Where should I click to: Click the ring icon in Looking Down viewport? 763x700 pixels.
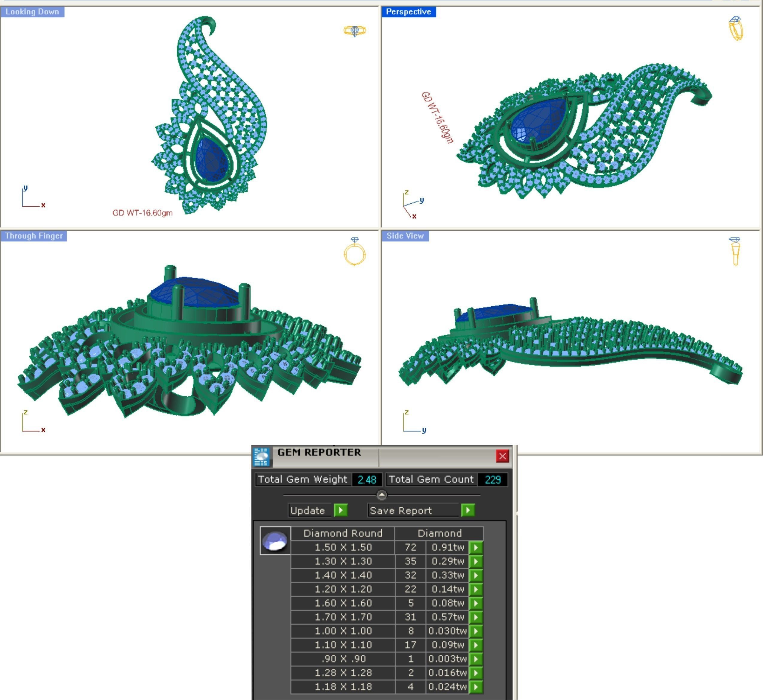point(354,31)
